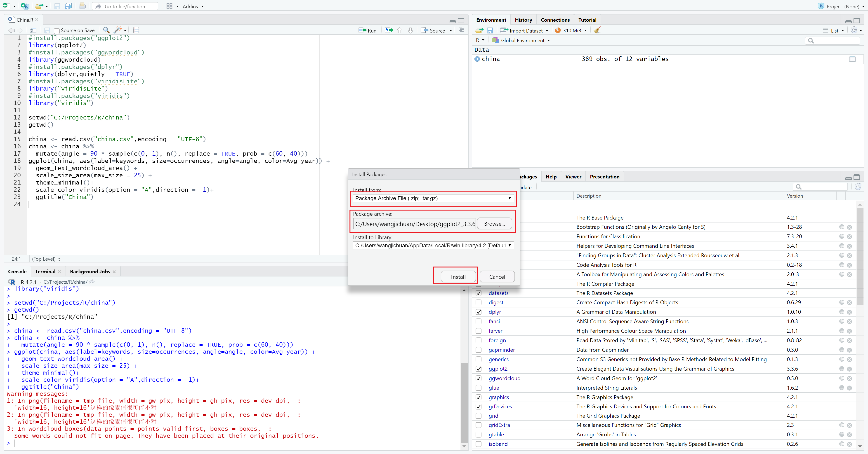The height and width of the screenshot is (454, 868).
Task: Enable the Source on Save checkbox
Action: click(x=57, y=31)
